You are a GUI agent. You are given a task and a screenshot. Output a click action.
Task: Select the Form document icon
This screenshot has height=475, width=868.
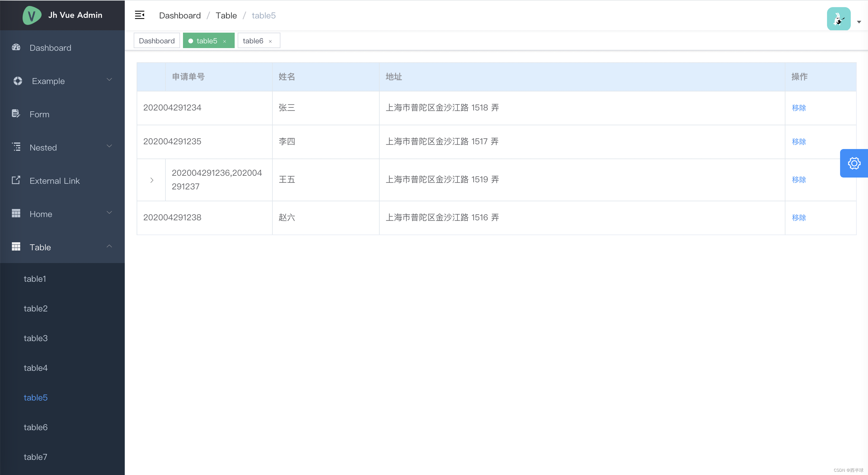[16, 114]
